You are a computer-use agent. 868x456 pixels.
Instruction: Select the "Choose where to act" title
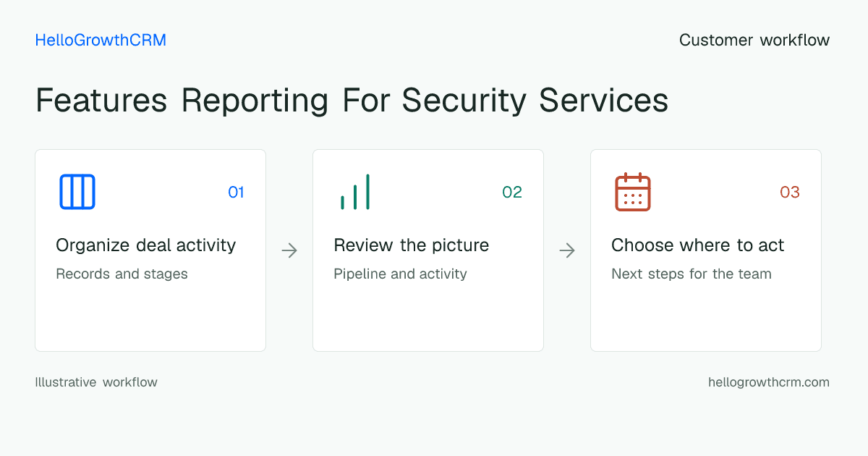coord(698,245)
